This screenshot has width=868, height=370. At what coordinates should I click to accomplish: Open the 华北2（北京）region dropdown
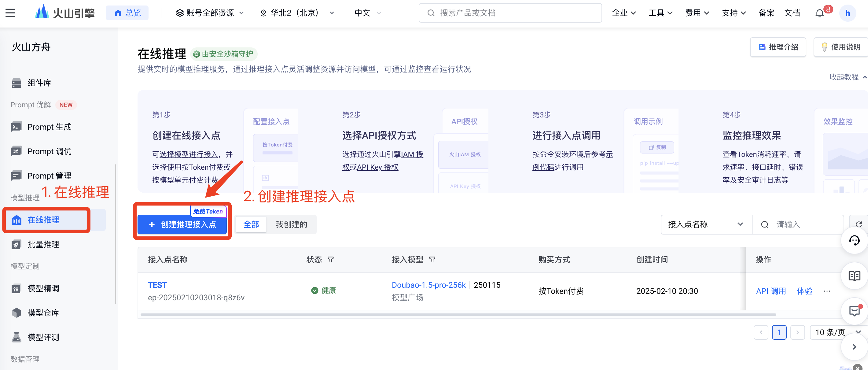[297, 13]
